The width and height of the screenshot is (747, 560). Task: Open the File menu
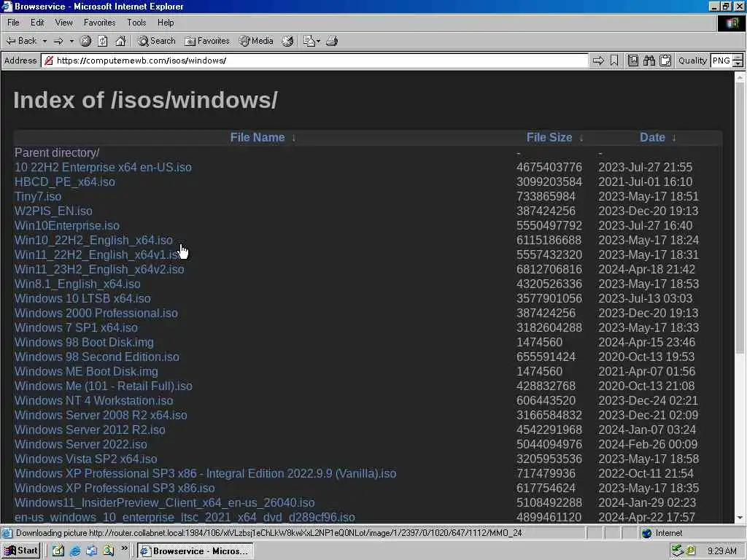(x=13, y=23)
